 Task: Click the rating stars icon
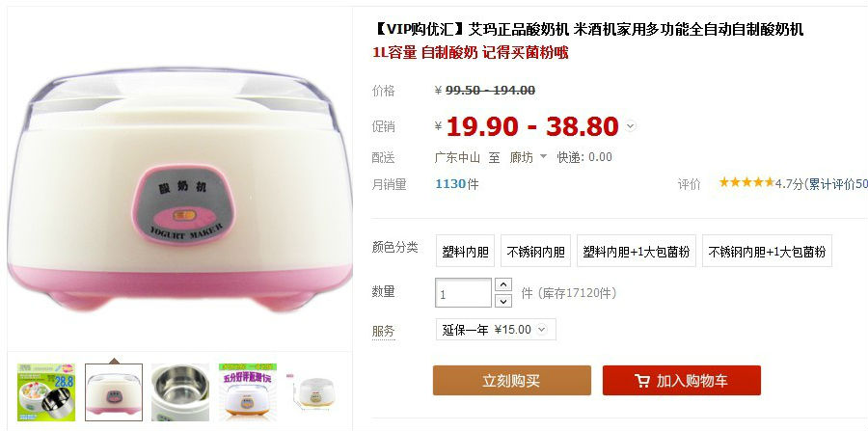click(746, 182)
